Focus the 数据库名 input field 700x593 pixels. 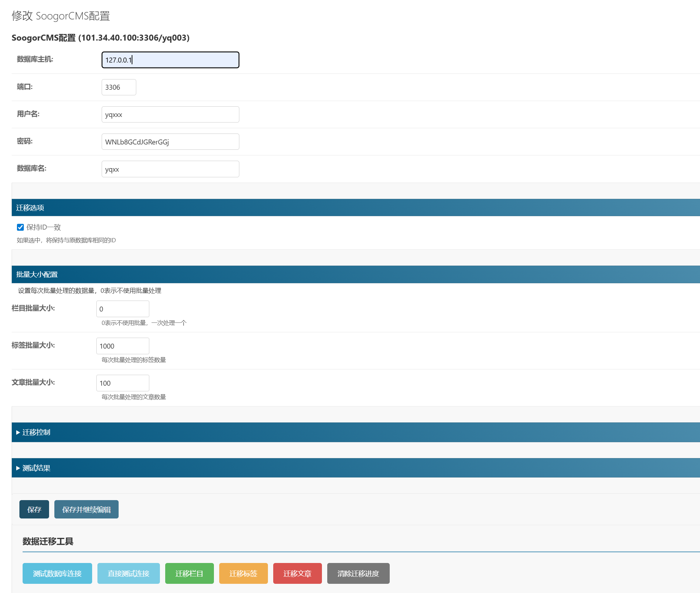[x=170, y=169]
